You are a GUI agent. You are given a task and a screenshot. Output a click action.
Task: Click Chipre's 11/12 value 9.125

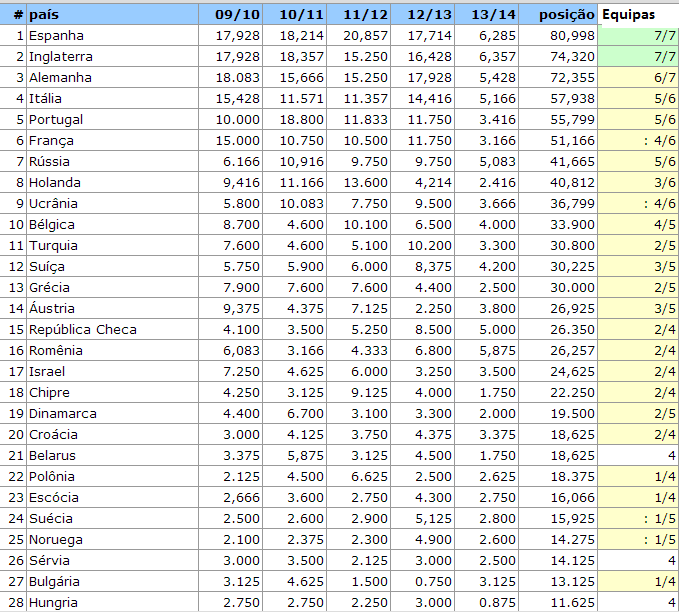(369, 393)
